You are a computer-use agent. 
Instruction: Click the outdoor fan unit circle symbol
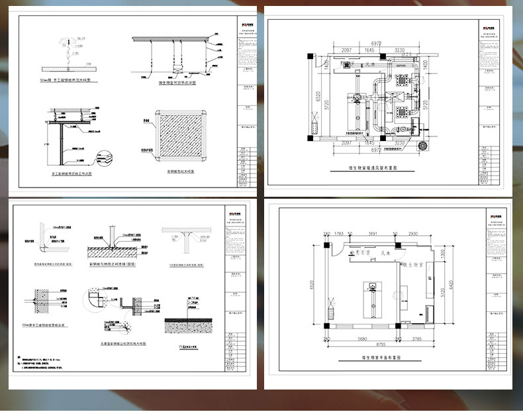421,143
